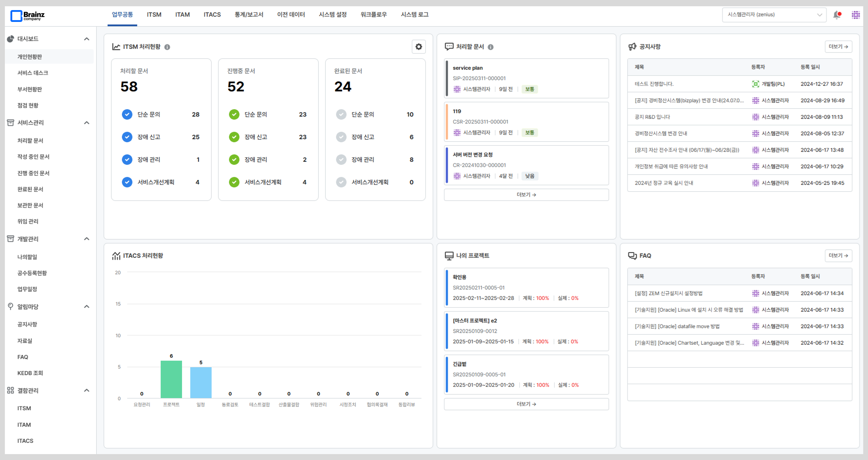Image resolution: width=868 pixels, height=460 pixels.
Task: Open FAQ [설정] ZEM 신규설치시 설정방법
Action: pos(669,293)
